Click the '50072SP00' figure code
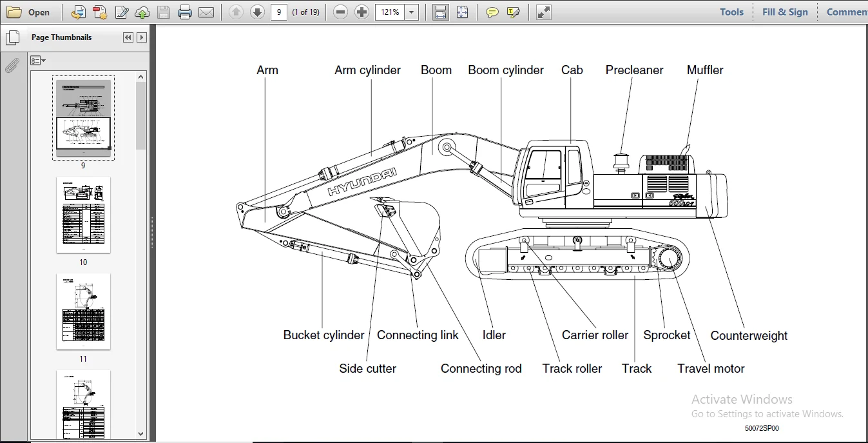The height and width of the screenshot is (443, 868). [x=762, y=428]
